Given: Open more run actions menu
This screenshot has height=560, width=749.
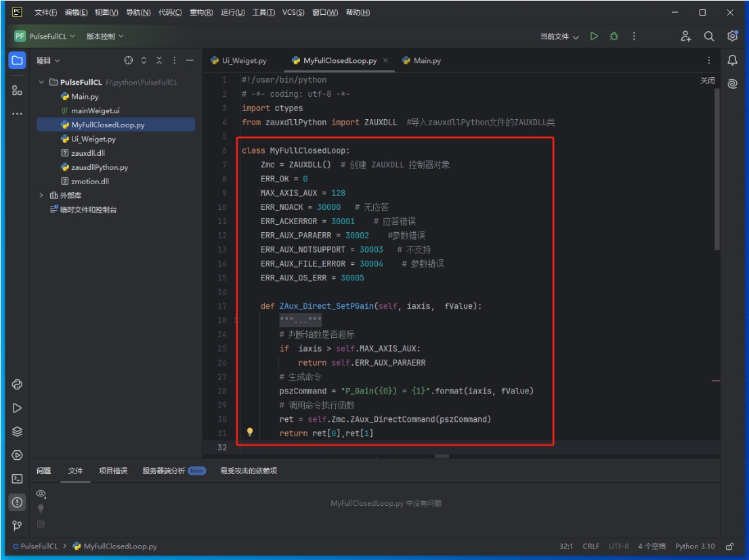Looking at the screenshot, I should click(634, 37).
